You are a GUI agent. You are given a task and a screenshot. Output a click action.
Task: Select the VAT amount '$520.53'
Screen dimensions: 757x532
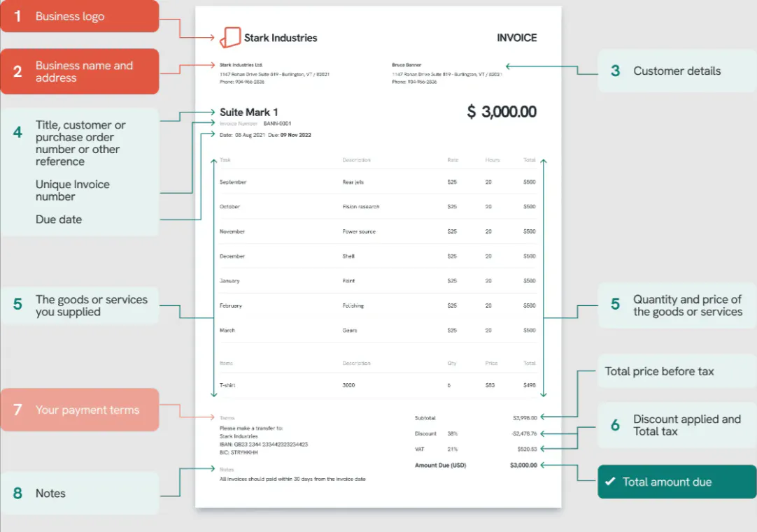coord(528,449)
